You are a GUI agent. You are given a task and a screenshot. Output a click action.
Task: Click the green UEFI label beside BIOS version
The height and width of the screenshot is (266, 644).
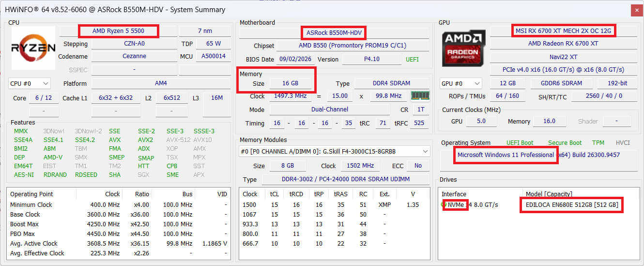412,60
